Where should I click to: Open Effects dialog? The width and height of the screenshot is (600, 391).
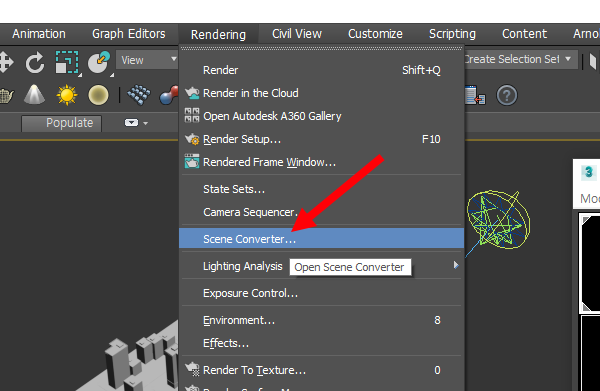point(321,343)
